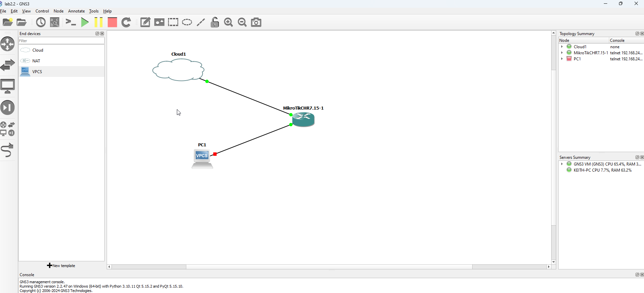Expand MikroTikCHR7.15-1 in Topology Summary
The image size is (644, 293).
click(562, 53)
